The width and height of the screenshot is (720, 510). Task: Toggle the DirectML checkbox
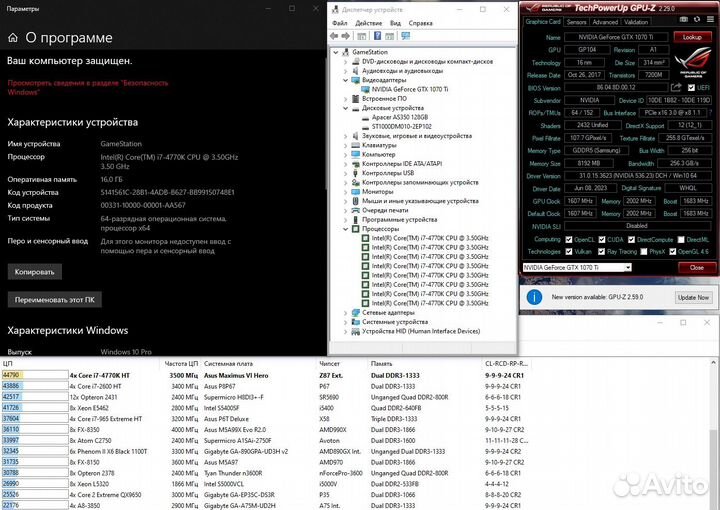(681, 240)
